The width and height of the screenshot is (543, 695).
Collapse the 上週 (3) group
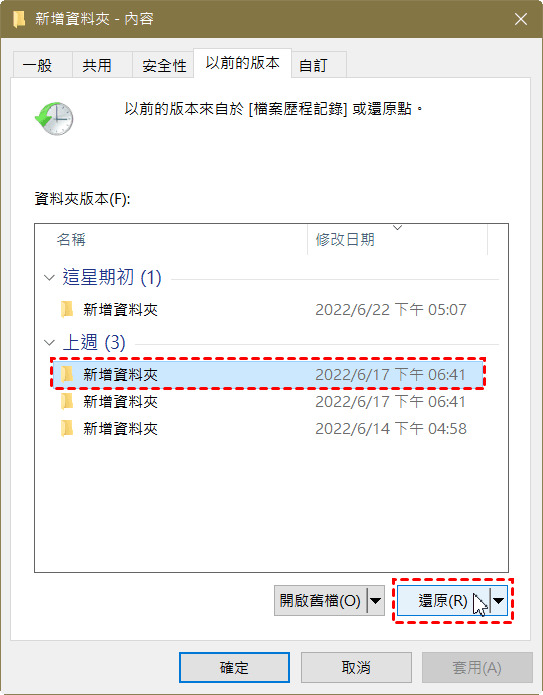coord(49,343)
